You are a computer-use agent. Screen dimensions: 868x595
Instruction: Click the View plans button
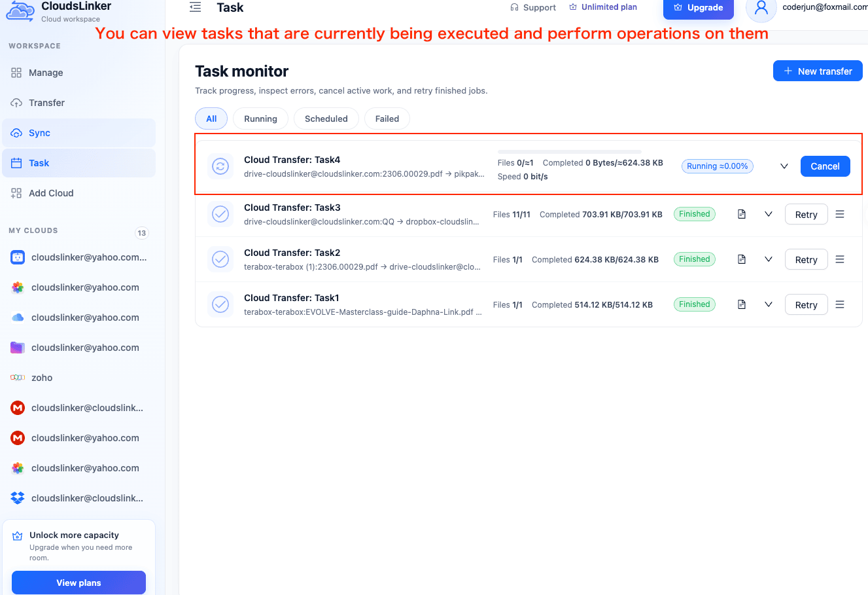pyautogui.click(x=78, y=583)
